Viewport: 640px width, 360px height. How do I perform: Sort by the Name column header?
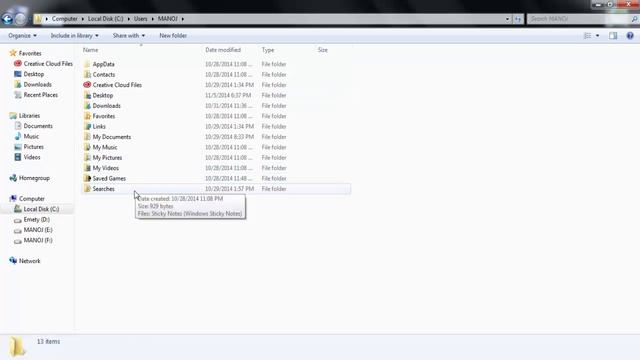91,50
